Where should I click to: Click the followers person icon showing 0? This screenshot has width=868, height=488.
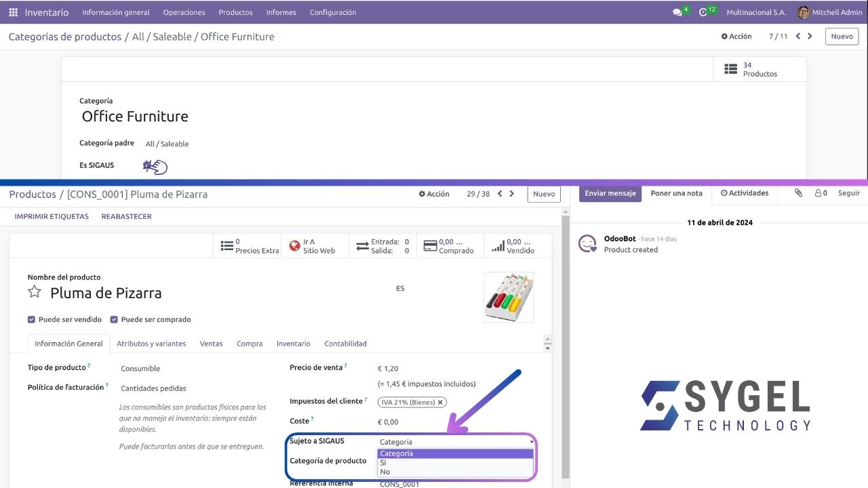point(821,193)
